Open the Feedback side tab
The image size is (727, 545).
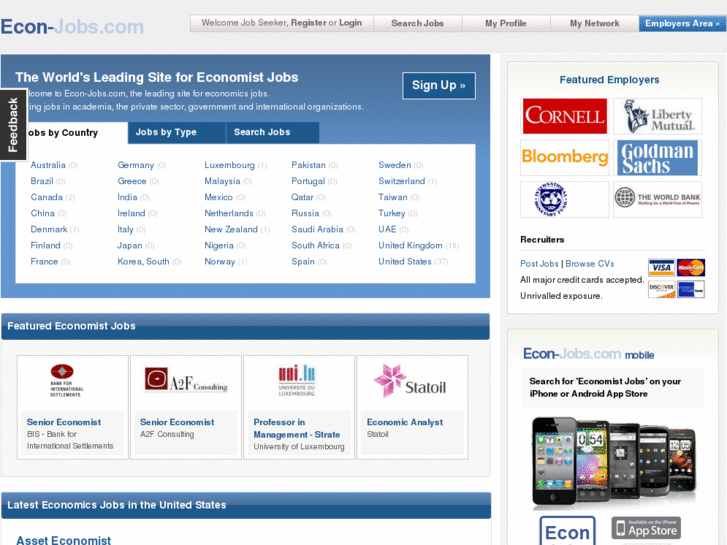13,124
